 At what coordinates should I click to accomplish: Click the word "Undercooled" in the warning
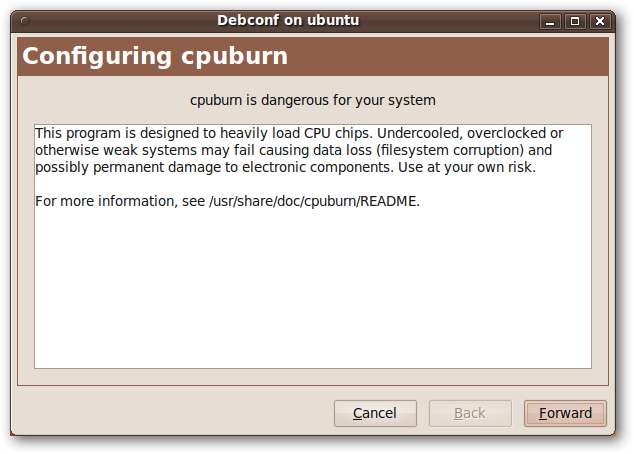tap(419, 134)
